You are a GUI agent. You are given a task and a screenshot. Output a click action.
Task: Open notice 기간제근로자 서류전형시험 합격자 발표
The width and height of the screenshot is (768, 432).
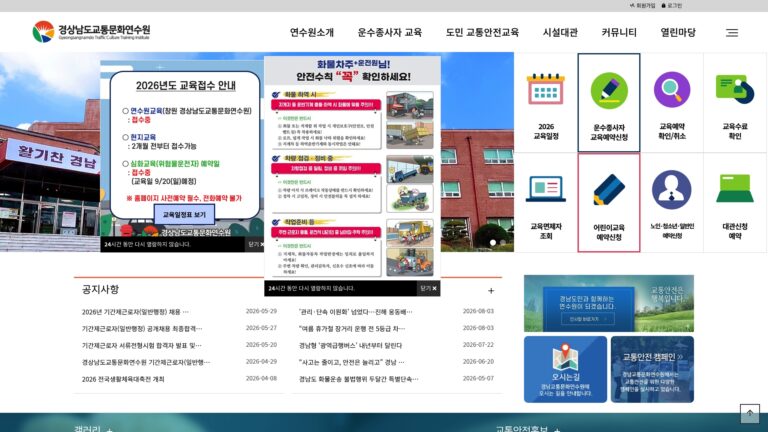click(142, 345)
